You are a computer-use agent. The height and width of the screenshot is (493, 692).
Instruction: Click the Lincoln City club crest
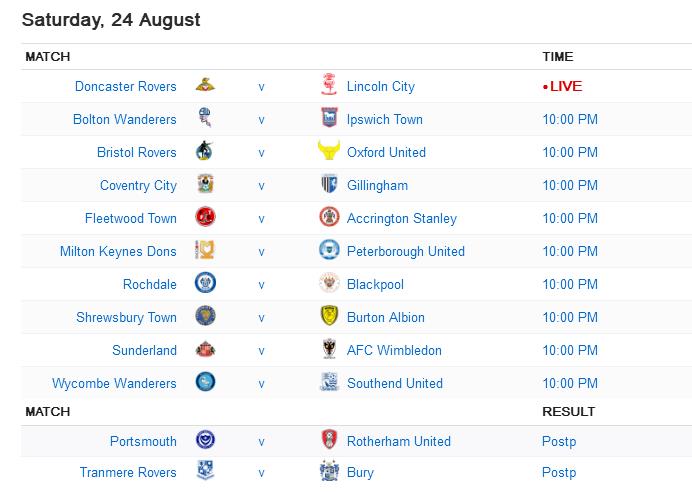[328, 86]
